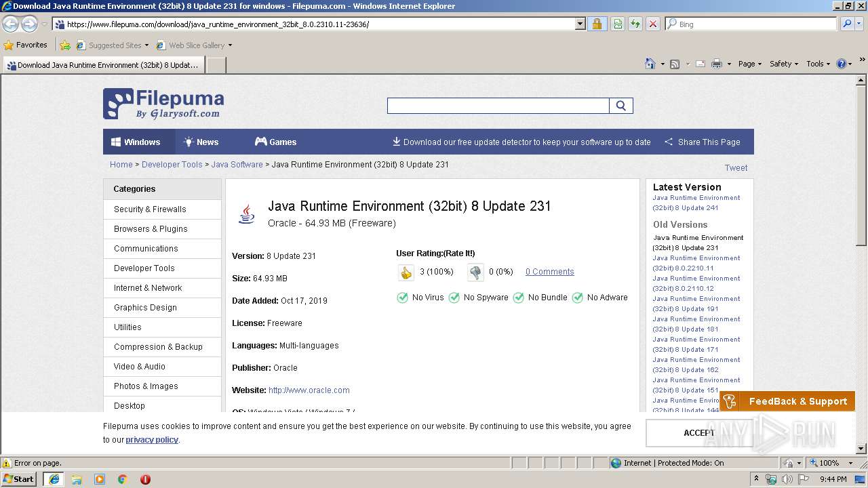Open the Browsers & Plugins category

pos(162,229)
